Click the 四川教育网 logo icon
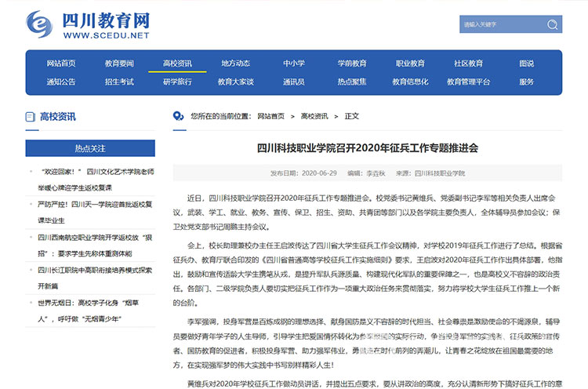 coord(39,24)
